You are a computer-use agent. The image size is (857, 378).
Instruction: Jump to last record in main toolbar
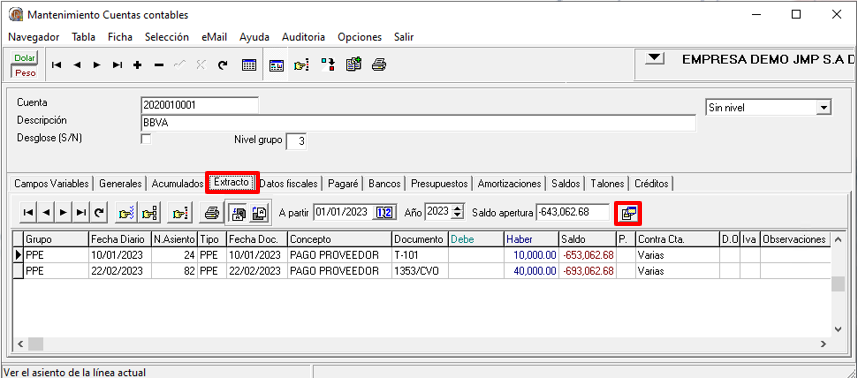click(x=117, y=65)
